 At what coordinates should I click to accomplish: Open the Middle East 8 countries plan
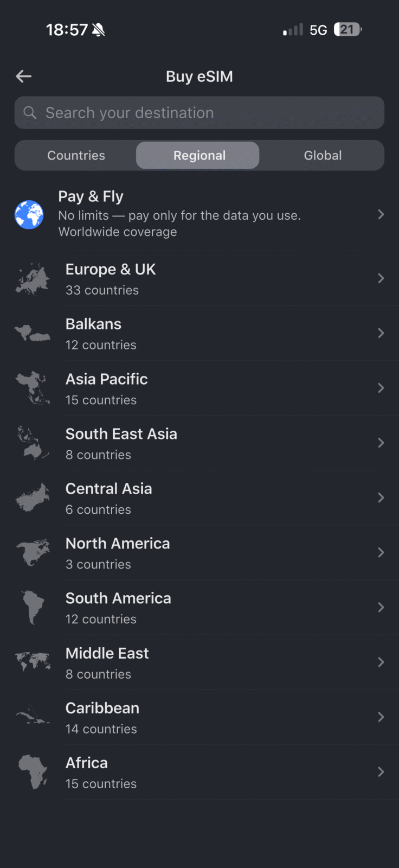107,662
